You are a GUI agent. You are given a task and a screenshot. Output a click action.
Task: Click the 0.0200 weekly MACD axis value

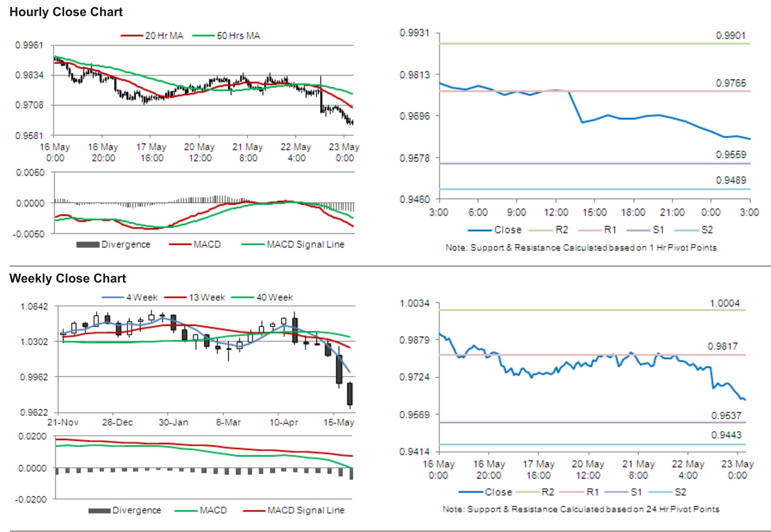point(32,436)
